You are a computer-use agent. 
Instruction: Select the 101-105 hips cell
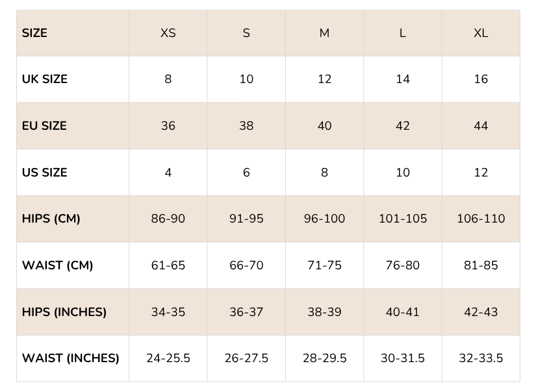[x=403, y=219]
